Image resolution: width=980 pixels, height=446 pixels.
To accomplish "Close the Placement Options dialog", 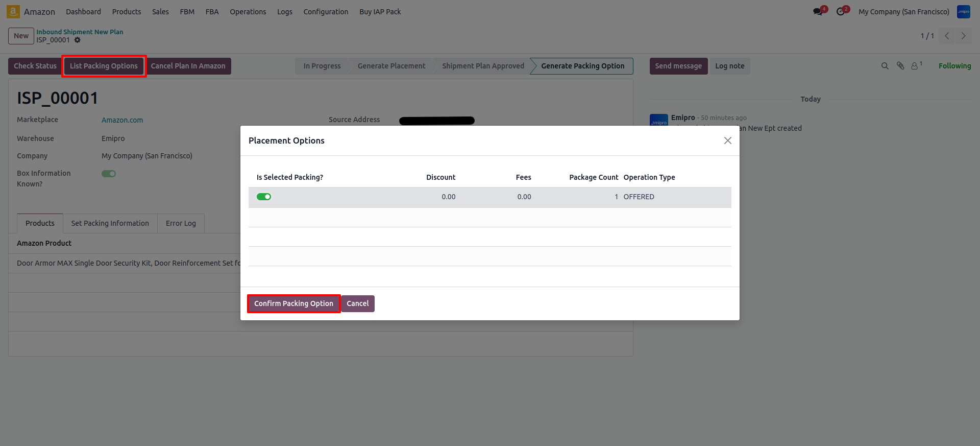I will [727, 140].
